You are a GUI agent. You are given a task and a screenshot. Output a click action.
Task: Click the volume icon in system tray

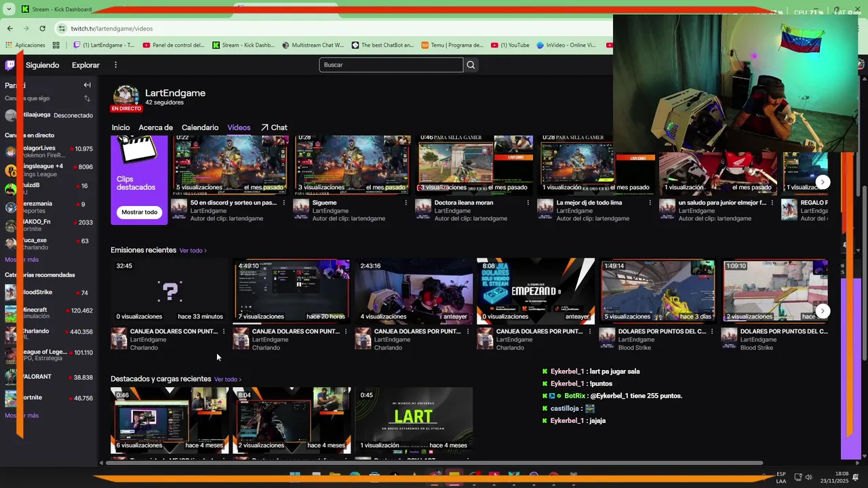point(808,477)
